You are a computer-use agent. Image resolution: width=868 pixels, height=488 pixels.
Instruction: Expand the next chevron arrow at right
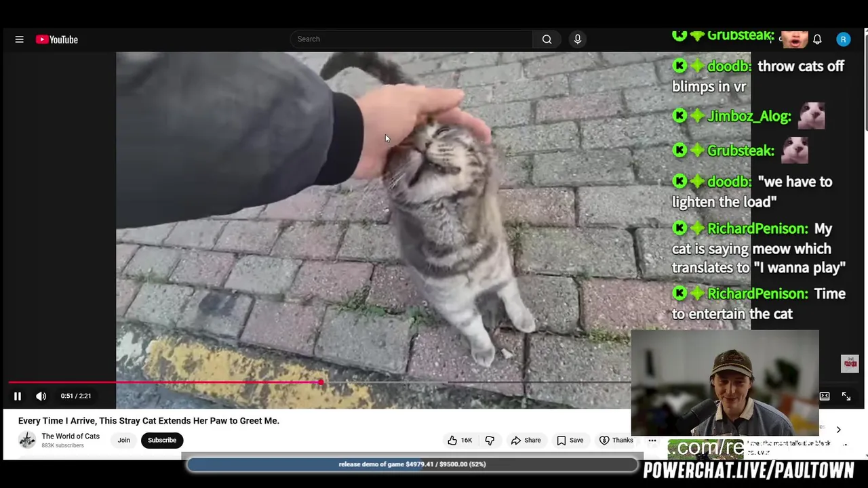coord(838,430)
